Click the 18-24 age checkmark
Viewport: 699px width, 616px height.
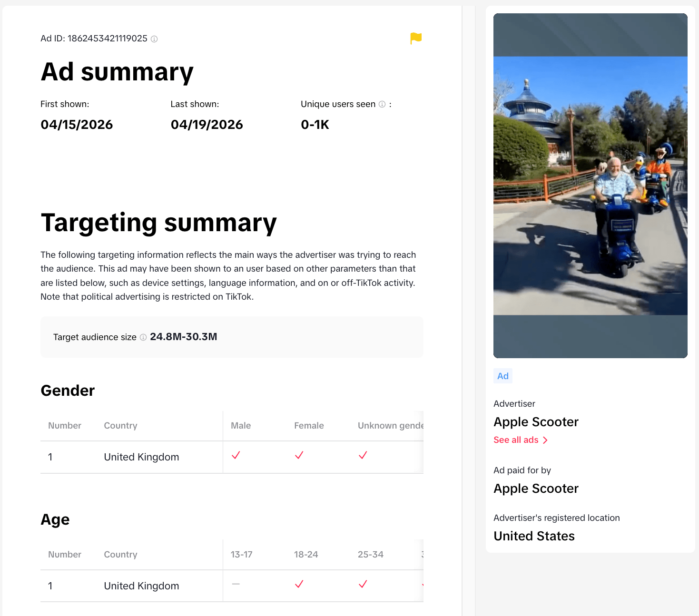click(x=299, y=584)
